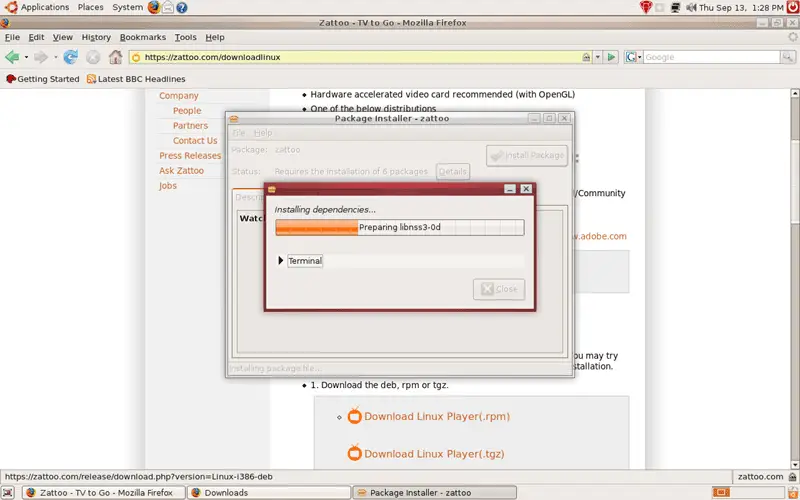Click the power/logout icon at top right
This screenshot has width=800, height=500.
792,7
